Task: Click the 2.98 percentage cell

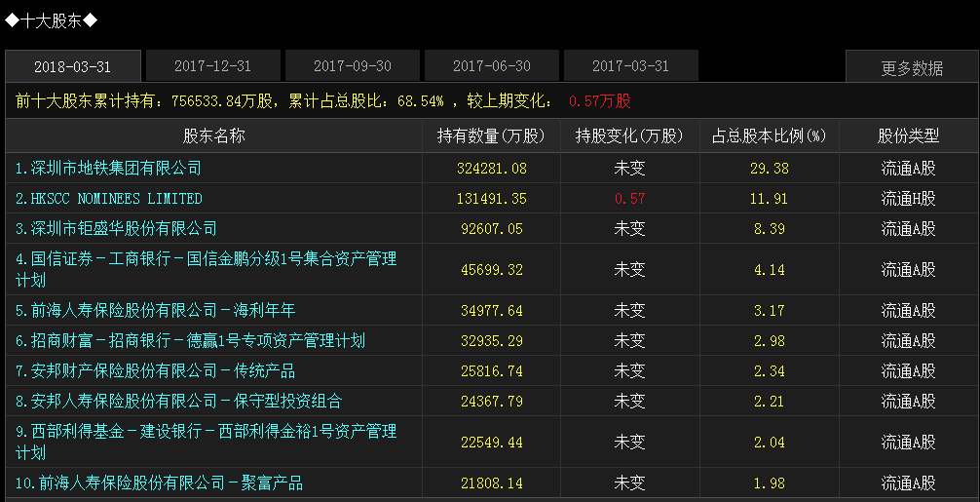Action: pos(770,340)
